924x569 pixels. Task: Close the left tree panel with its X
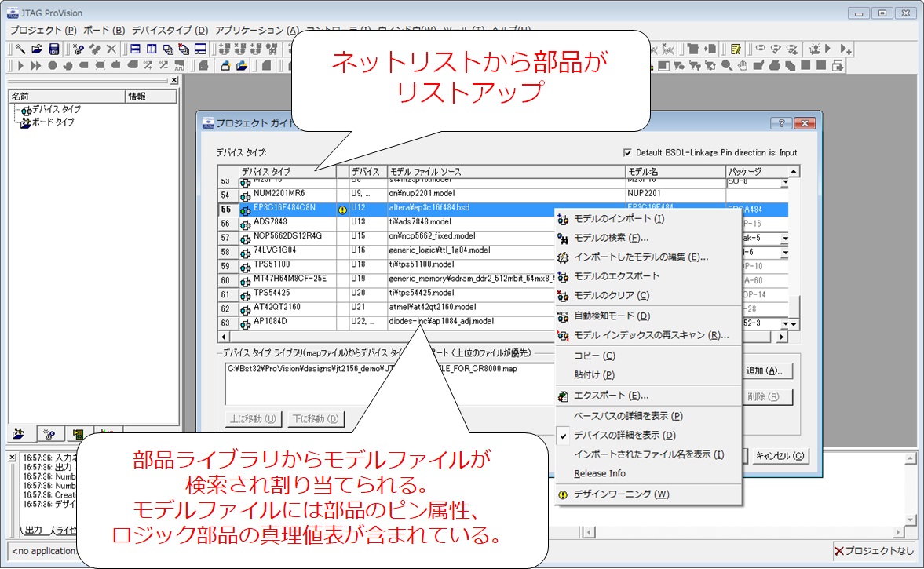click(173, 80)
